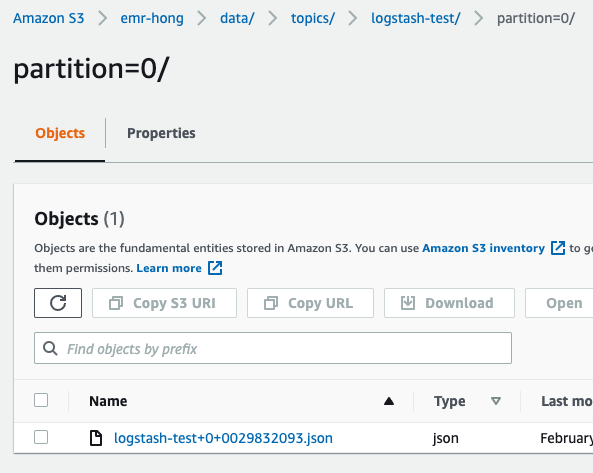593x473 pixels.
Task: Check the box for logstash-test+0+0029832093.json
Action: pos(41,437)
